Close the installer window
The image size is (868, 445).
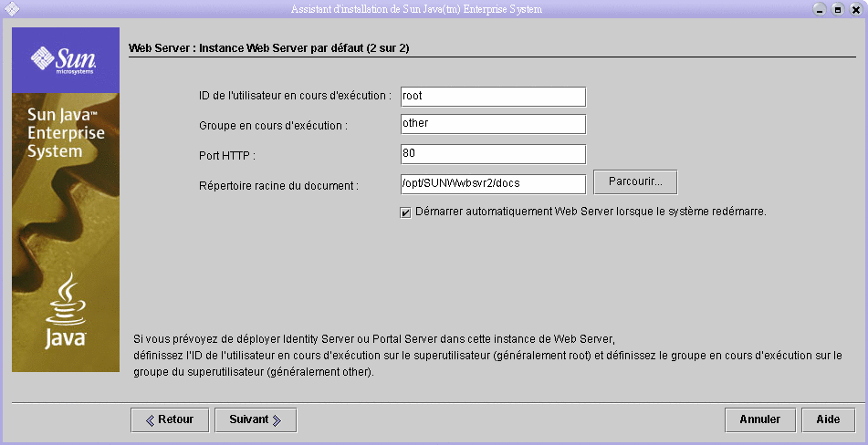point(856,9)
